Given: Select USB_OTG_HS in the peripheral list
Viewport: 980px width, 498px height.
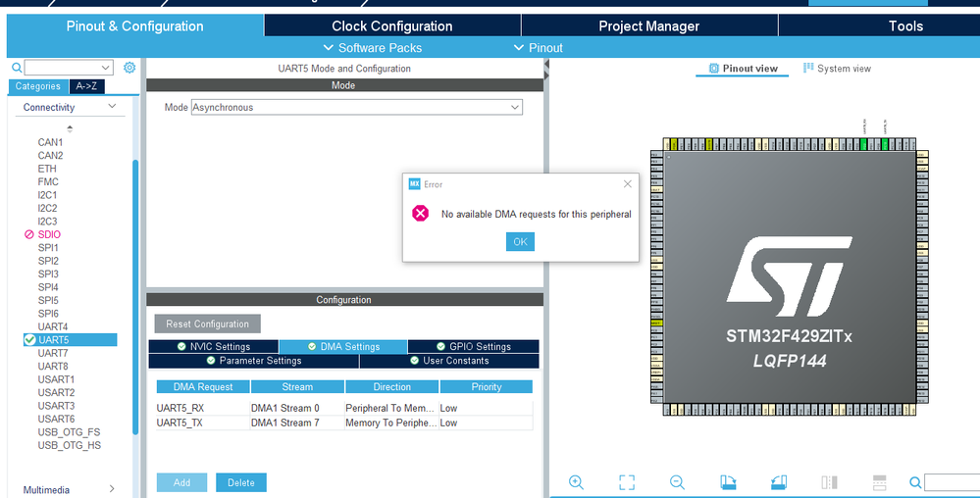Looking at the screenshot, I should point(70,445).
